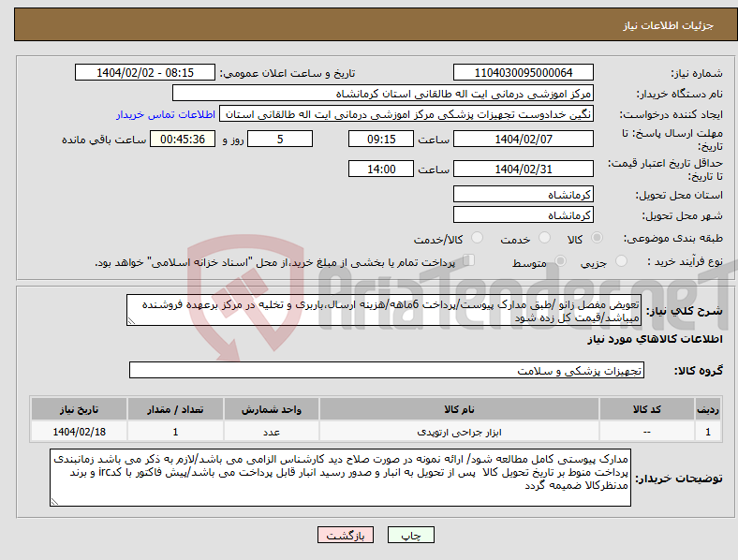Click the resize handle of buyer notes textarea
This screenshot has width=738, height=560.
[54, 502]
